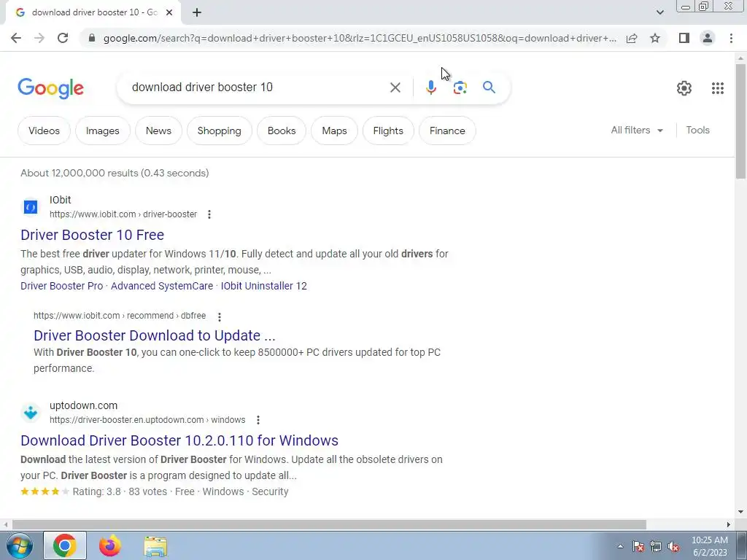Open the 'Driver Booster 10 Free' result

click(93, 235)
